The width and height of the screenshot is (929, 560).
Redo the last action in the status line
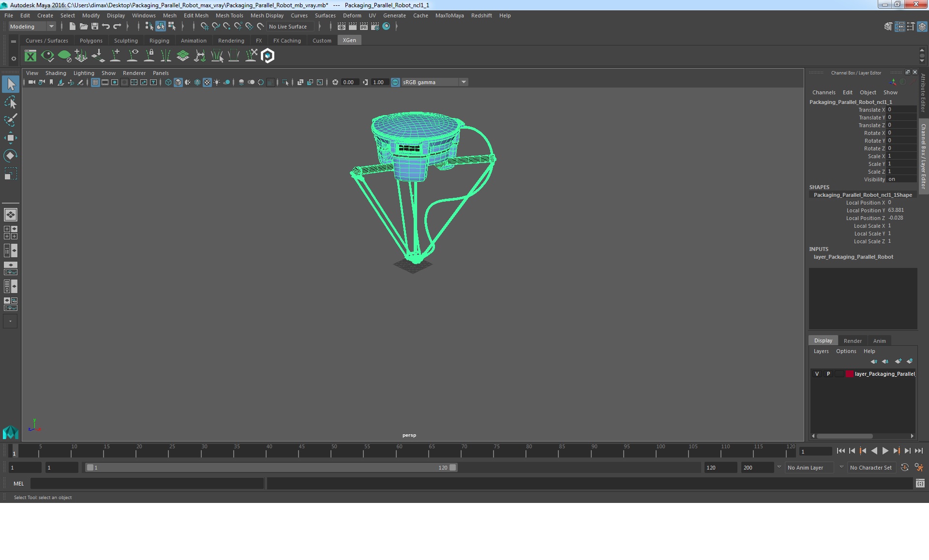click(117, 27)
